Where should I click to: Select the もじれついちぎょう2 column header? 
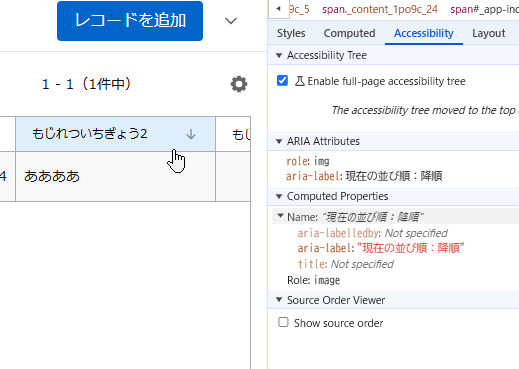pyautogui.click(x=115, y=134)
